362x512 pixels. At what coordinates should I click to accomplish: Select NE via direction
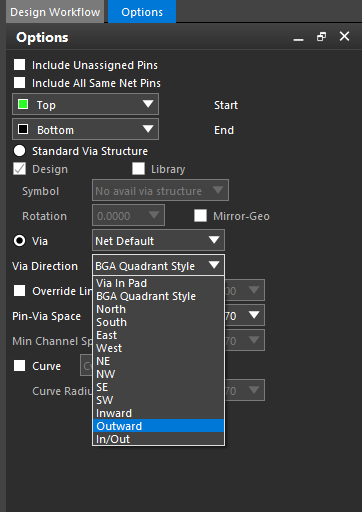pyautogui.click(x=158, y=361)
